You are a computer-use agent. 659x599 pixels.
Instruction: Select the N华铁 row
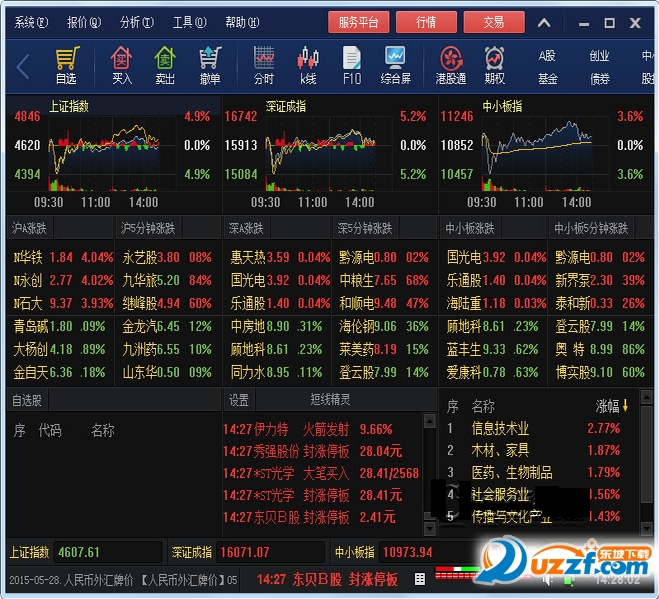63,257
